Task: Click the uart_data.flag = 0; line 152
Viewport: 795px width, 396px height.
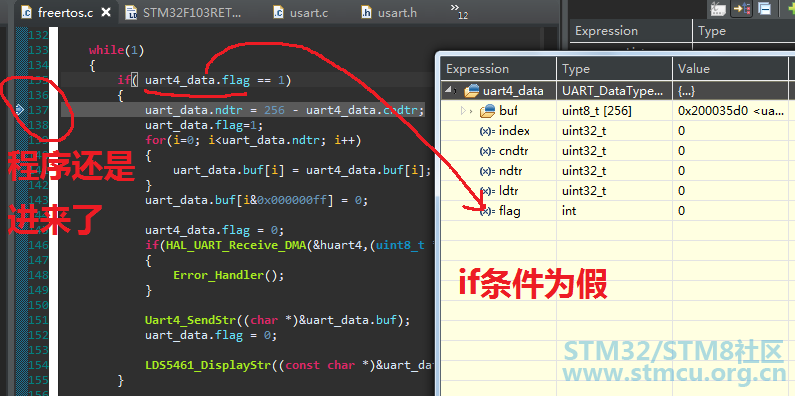Action: tap(211, 335)
